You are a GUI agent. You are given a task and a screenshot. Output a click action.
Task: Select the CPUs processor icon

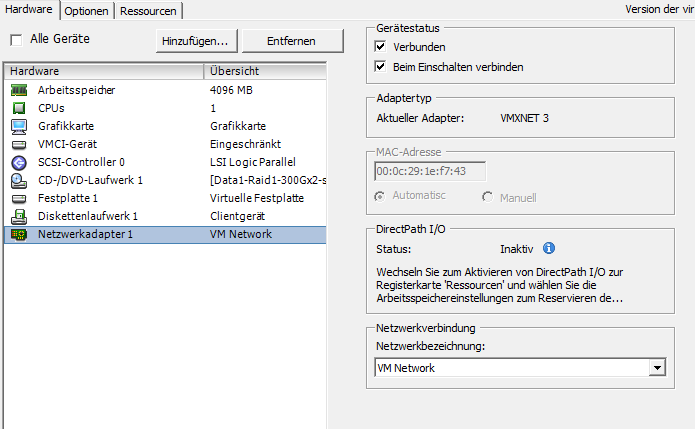click(18, 108)
